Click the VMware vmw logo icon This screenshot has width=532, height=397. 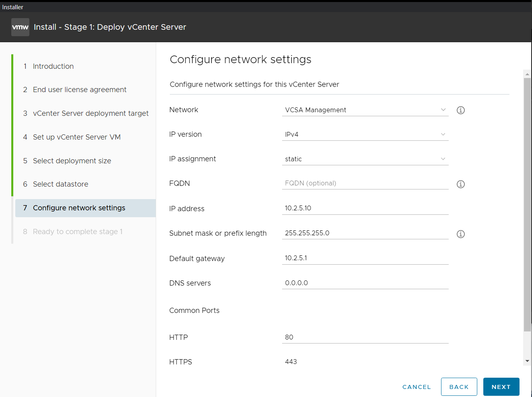(x=20, y=27)
